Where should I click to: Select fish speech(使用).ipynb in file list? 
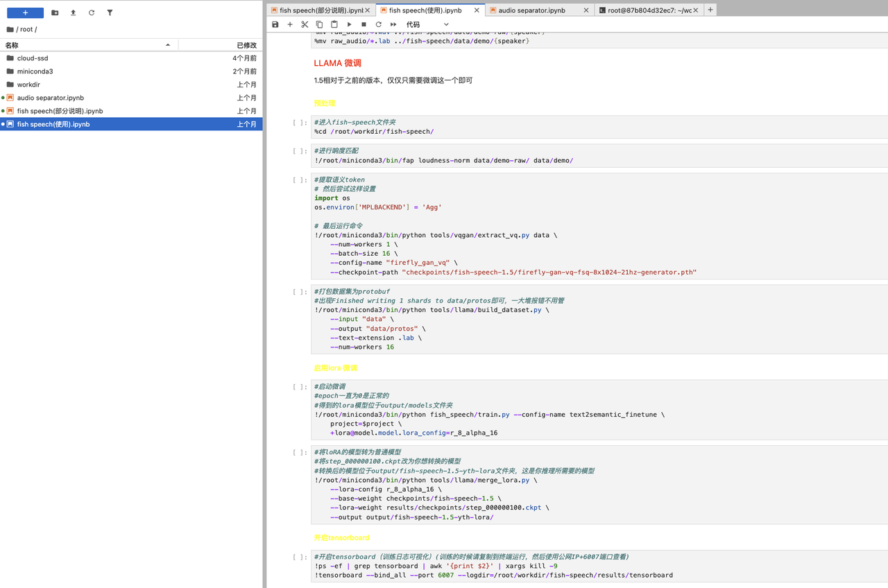[131, 124]
